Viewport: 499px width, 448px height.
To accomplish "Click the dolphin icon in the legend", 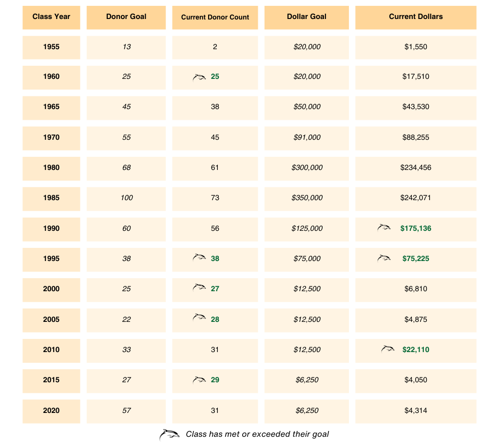I will coord(169,434).
